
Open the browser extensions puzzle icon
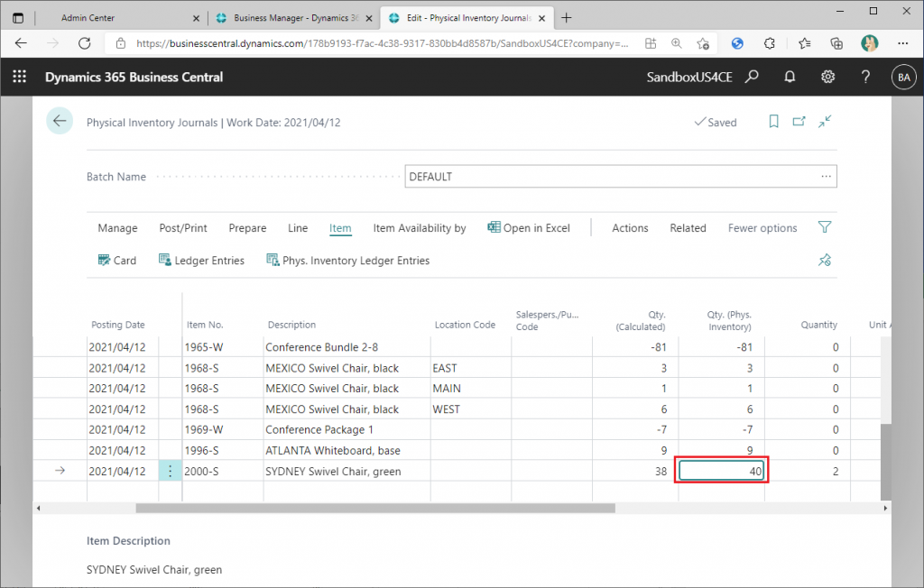click(769, 43)
